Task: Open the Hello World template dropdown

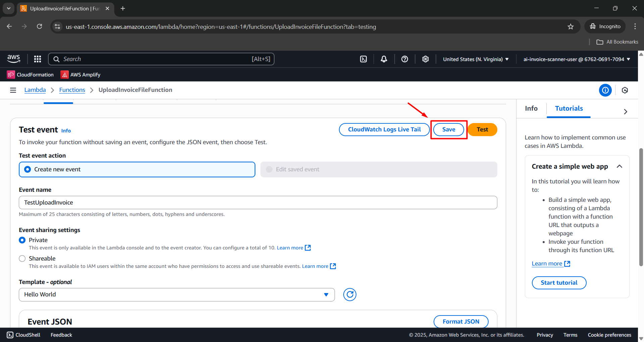Action: [x=177, y=294]
